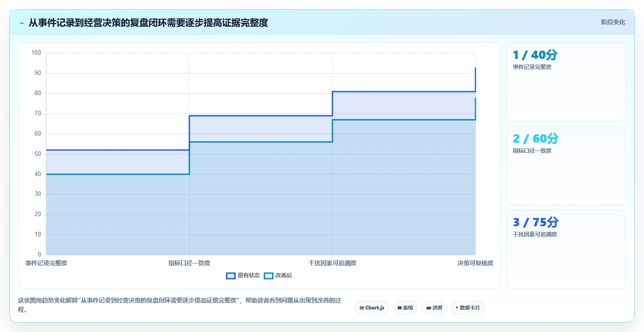
Task: Click the 阶段变化 label in header
Action: [613, 22]
